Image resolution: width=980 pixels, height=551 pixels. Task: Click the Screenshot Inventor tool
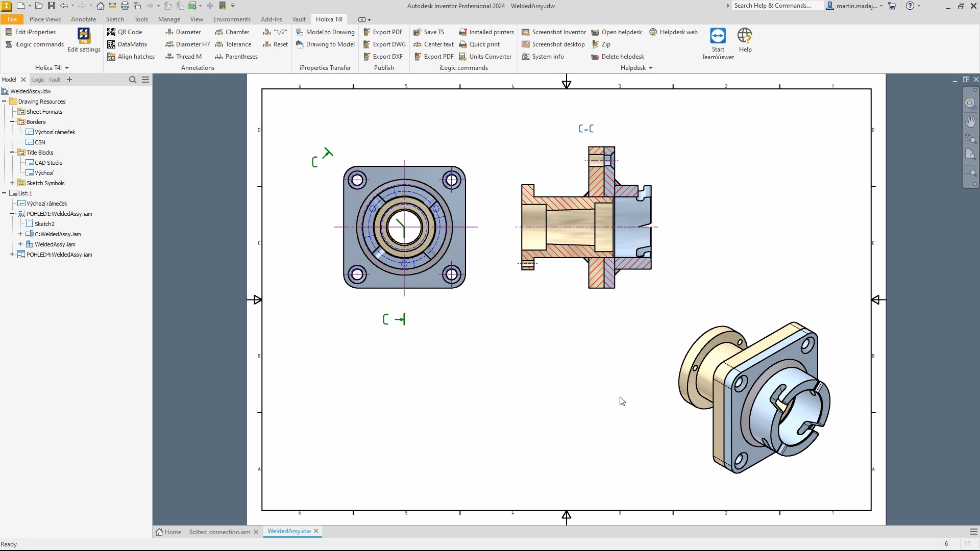click(554, 32)
